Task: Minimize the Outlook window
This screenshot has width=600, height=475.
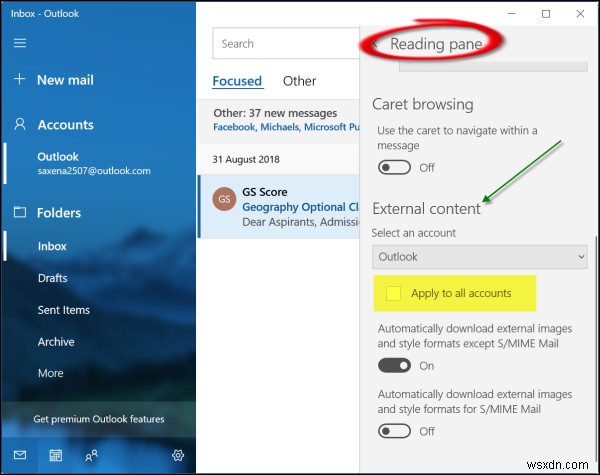Action: point(512,14)
